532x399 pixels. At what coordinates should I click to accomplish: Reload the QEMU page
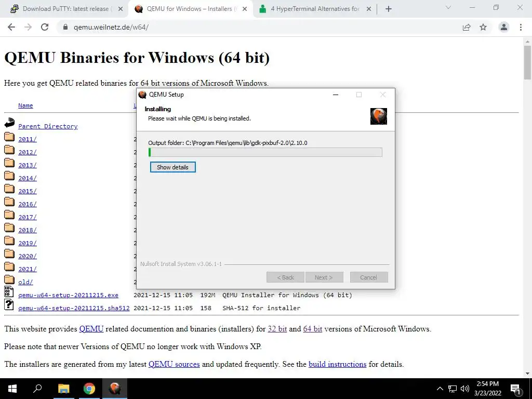point(45,27)
